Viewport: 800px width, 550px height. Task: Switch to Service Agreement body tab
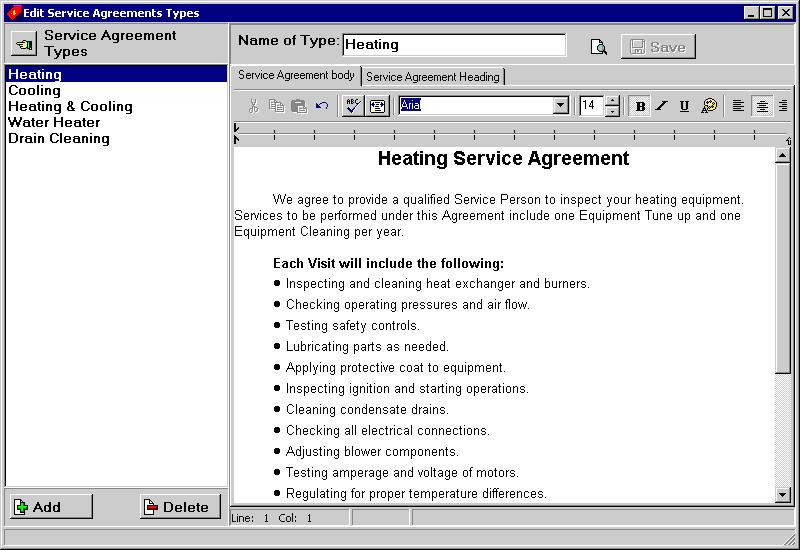pos(296,76)
